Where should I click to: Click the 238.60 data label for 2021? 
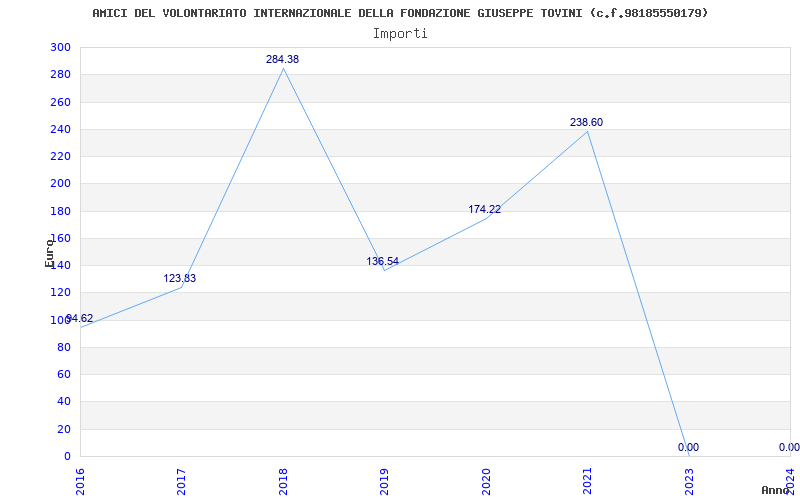pyautogui.click(x=586, y=122)
